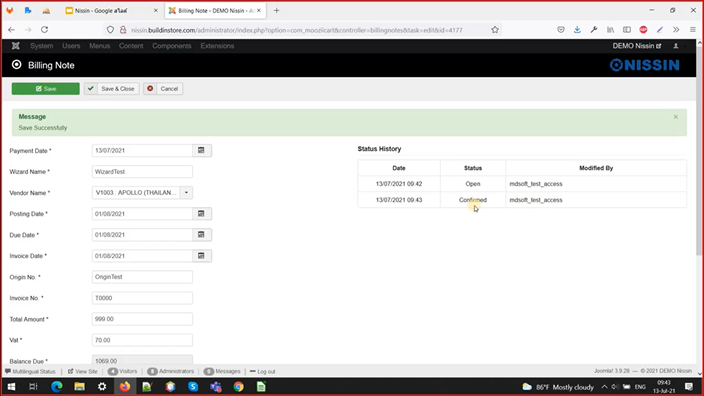Open the Users menu
Viewport: 704px width, 396px height.
[71, 46]
